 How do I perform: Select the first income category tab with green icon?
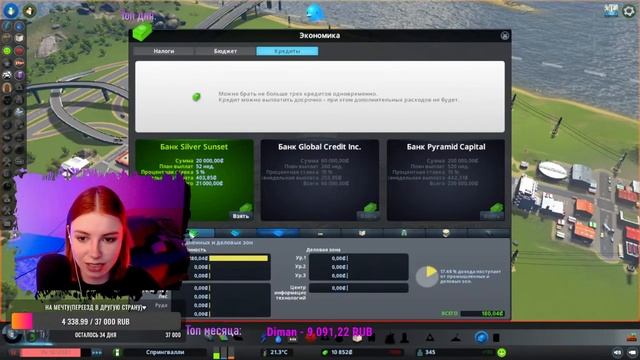click(194, 233)
